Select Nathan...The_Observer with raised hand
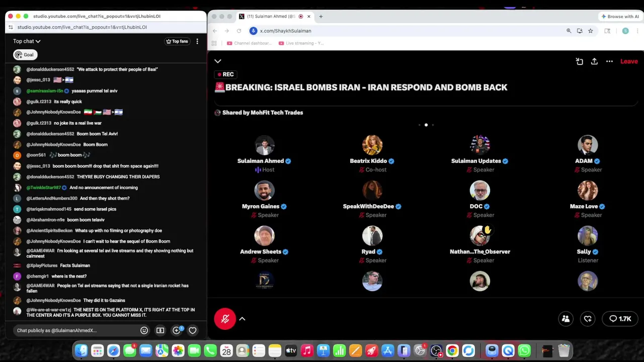The height and width of the screenshot is (362, 644). tap(479, 236)
